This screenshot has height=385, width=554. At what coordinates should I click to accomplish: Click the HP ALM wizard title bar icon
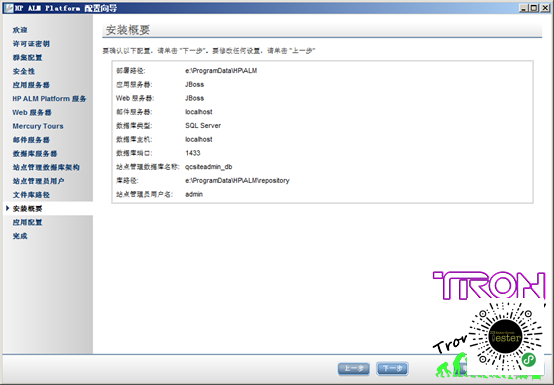[8, 8]
